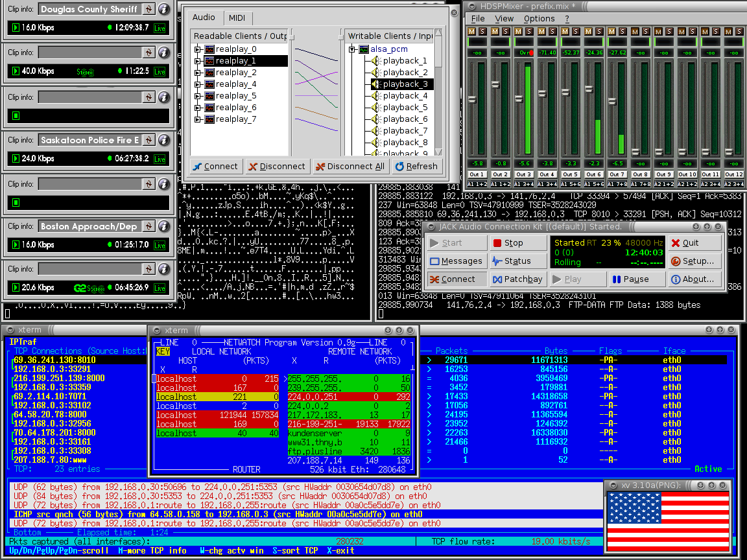The width and height of the screenshot is (747, 560).
Task: Click Out 8 fader handle
Action: (635, 152)
